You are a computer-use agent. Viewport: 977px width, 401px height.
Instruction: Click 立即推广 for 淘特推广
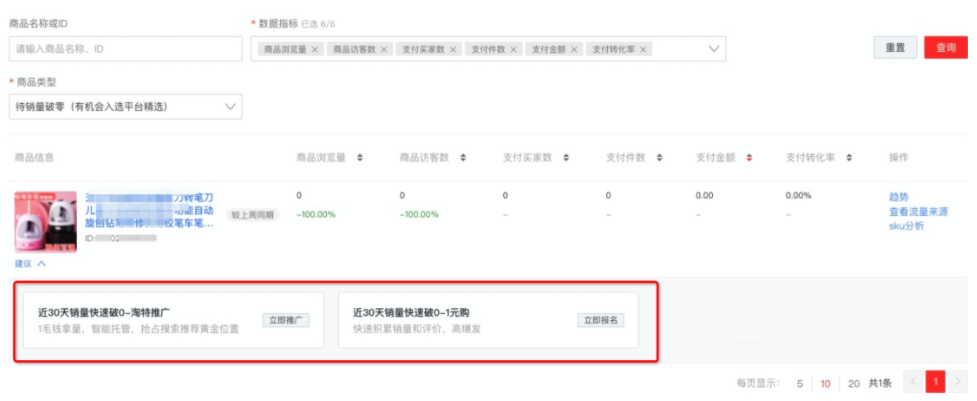287,320
